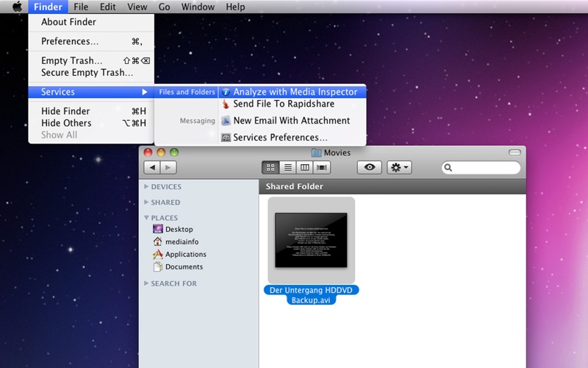This screenshot has width=588, height=368.
Task: Expand the SEARCH FOR section
Action: [146, 283]
